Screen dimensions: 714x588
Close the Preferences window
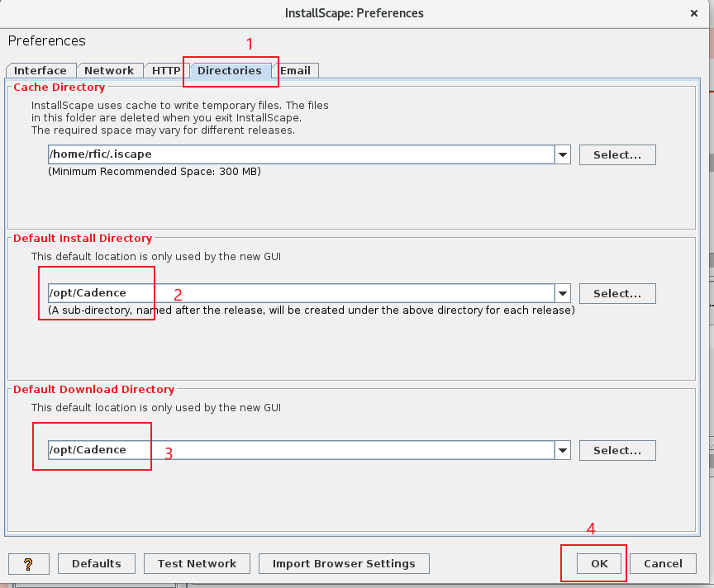pos(693,13)
